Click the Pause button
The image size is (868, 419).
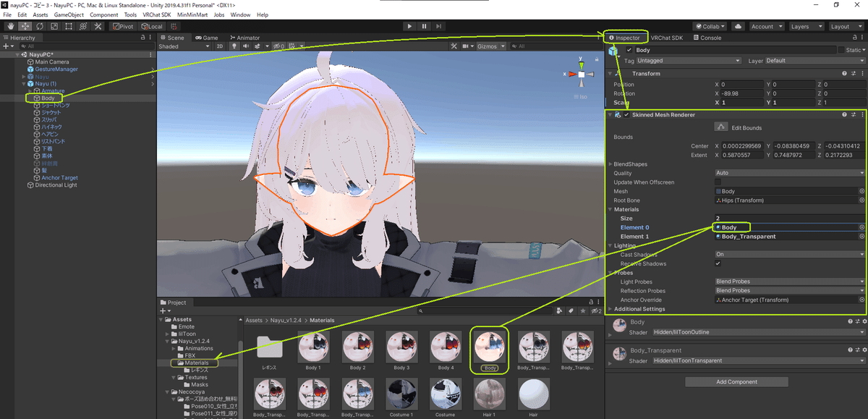pos(425,26)
